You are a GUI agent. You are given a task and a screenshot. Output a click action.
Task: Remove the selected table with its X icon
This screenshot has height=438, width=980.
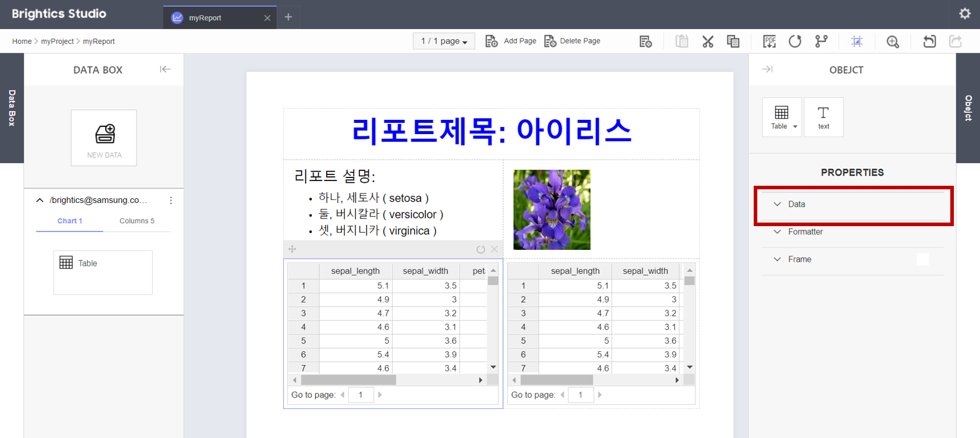(494, 249)
